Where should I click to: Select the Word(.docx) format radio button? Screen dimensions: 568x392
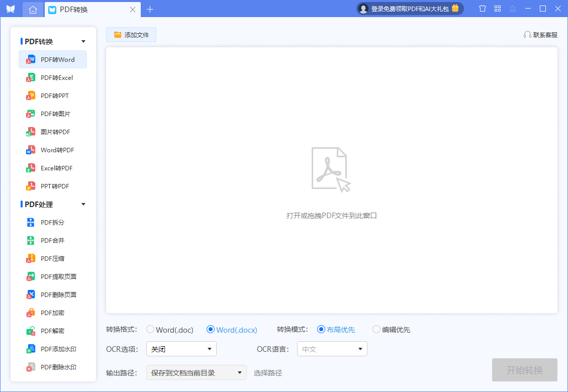coord(211,329)
